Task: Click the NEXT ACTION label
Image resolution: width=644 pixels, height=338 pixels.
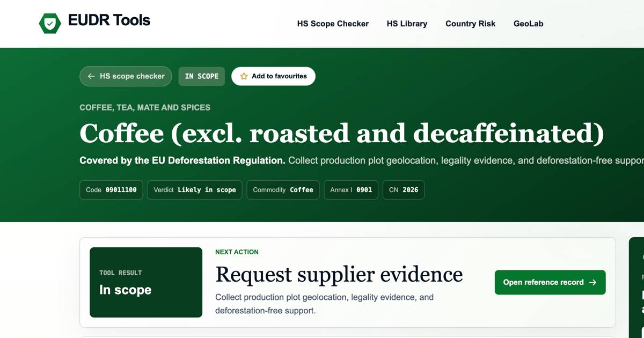Action: click(237, 252)
